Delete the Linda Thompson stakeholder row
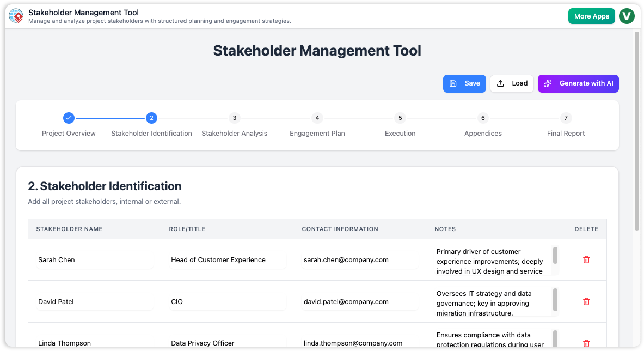 tap(586, 343)
